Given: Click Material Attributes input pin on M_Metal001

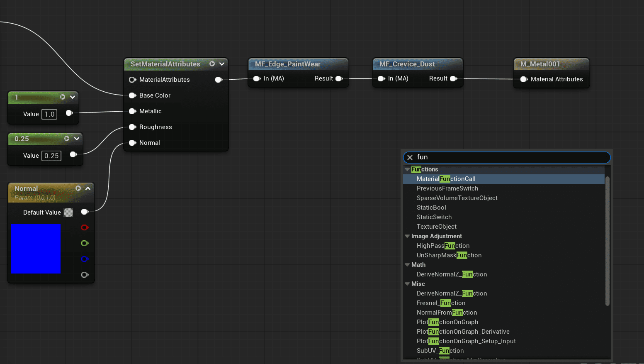Looking at the screenshot, I should (x=524, y=79).
